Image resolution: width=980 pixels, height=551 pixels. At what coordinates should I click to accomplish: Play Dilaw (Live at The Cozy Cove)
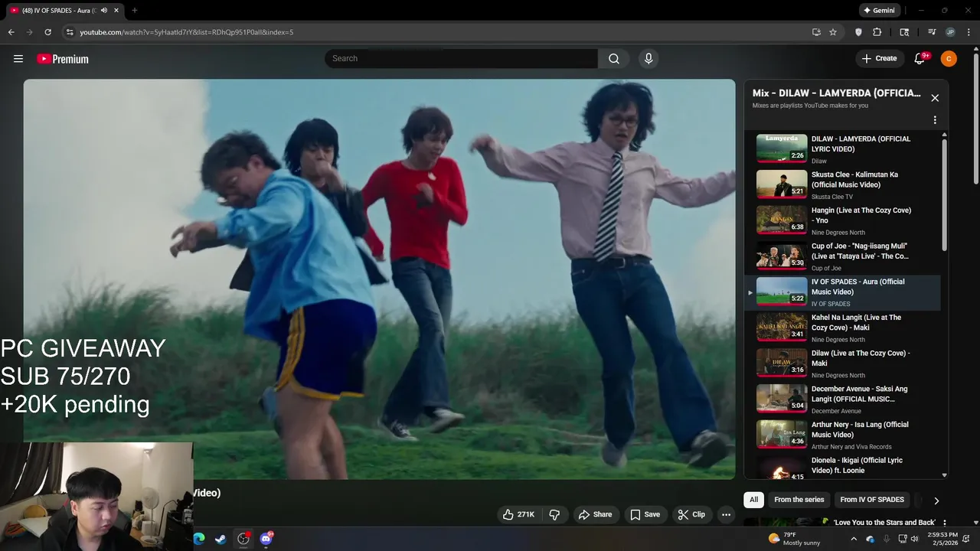(x=842, y=364)
